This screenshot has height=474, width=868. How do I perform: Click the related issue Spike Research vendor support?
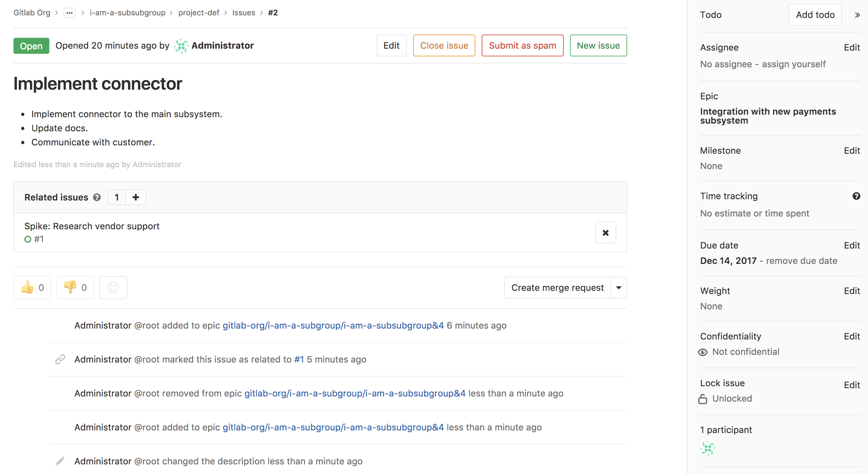pos(92,226)
